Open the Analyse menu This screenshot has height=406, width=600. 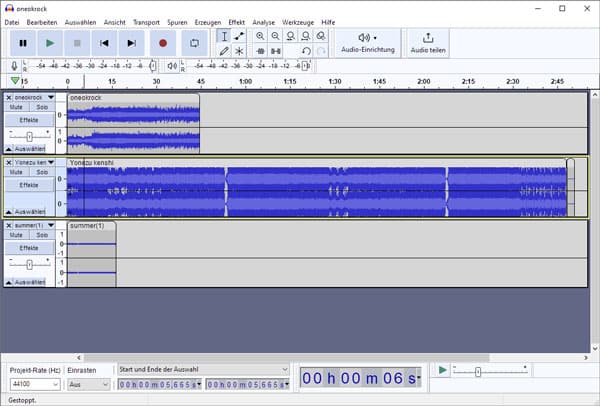point(263,23)
